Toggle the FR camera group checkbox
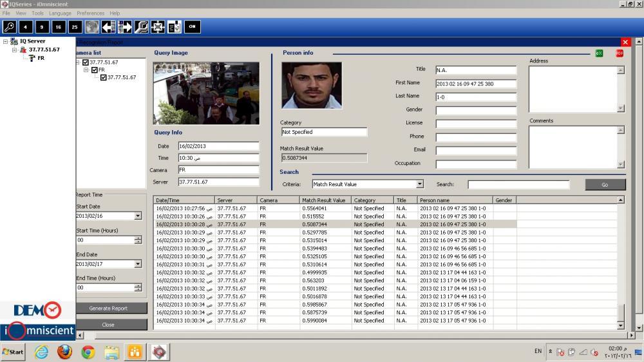Image resolution: width=644 pixels, height=362 pixels. click(x=95, y=70)
